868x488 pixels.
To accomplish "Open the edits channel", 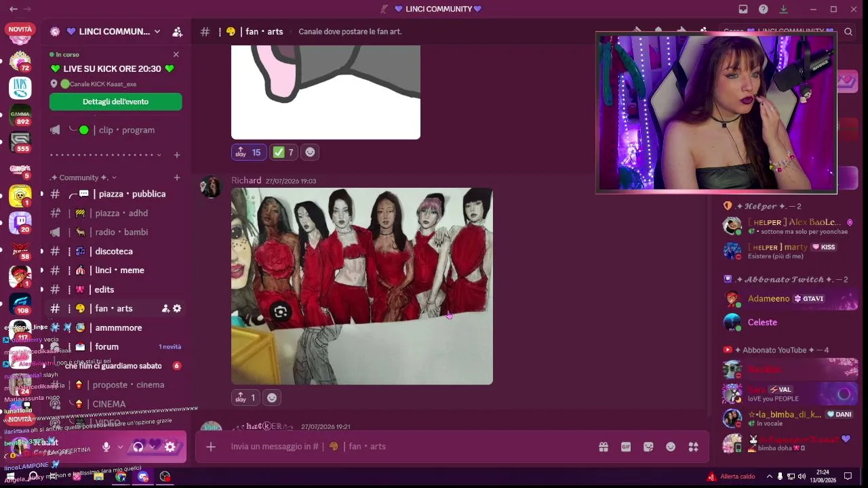I will click(x=115, y=289).
